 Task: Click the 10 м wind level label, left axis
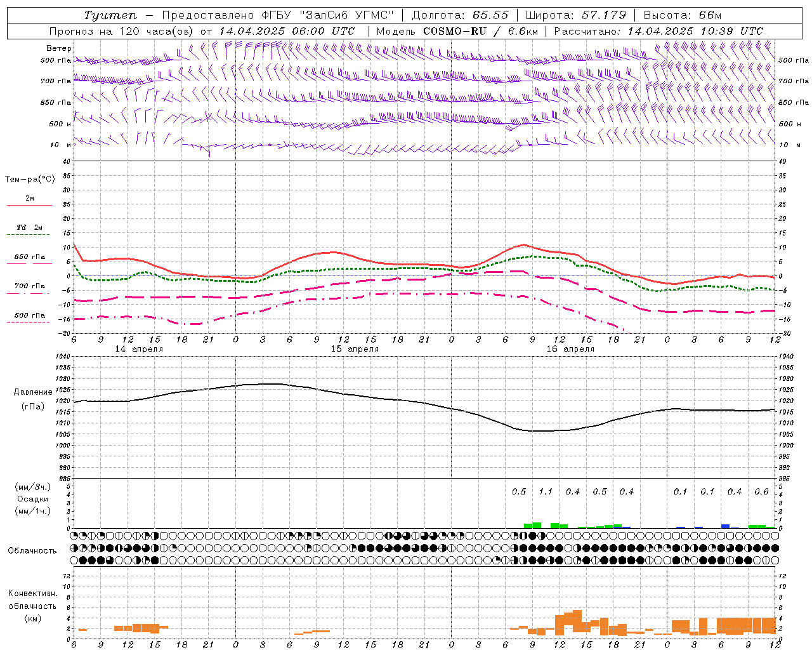(61, 145)
